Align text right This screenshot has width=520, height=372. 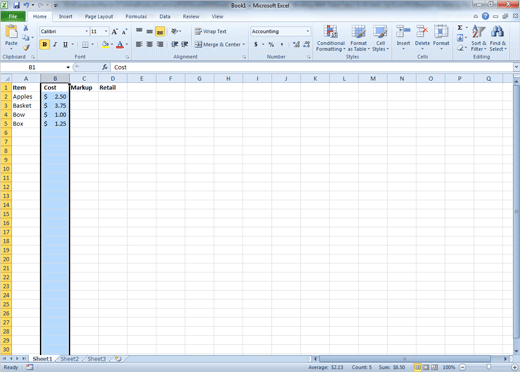point(160,44)
